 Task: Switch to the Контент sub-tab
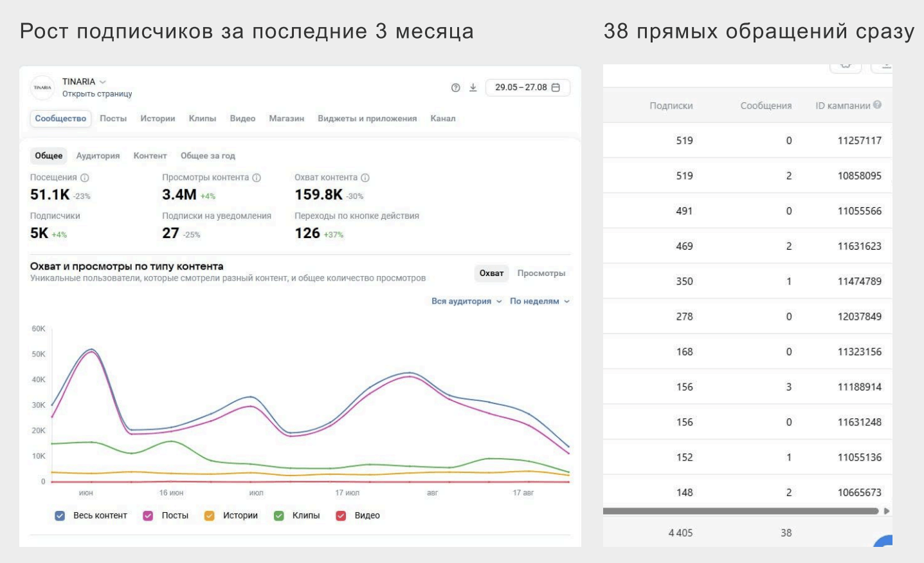(150, 156)
